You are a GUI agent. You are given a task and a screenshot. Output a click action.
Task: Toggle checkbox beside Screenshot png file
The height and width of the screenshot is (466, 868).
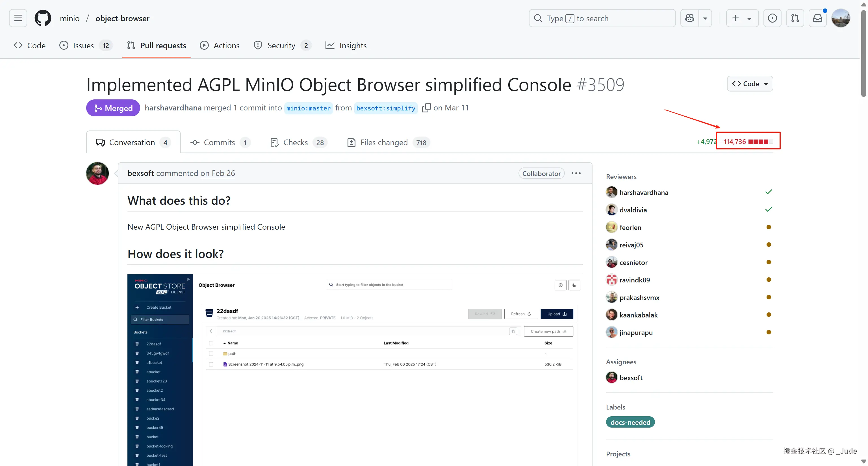pyautogui.click(x=211, y=364)
